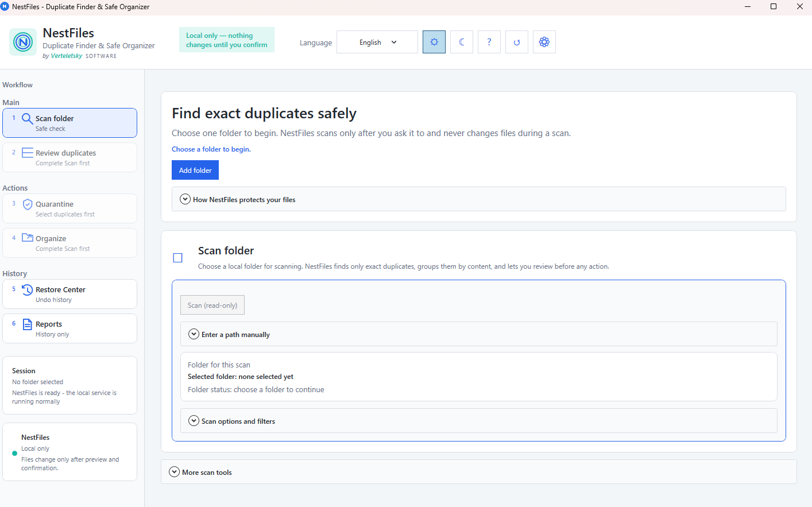Click the refresh arrow icon in header
The width and height of the screenshot is (812, 507).
point(517,42)
